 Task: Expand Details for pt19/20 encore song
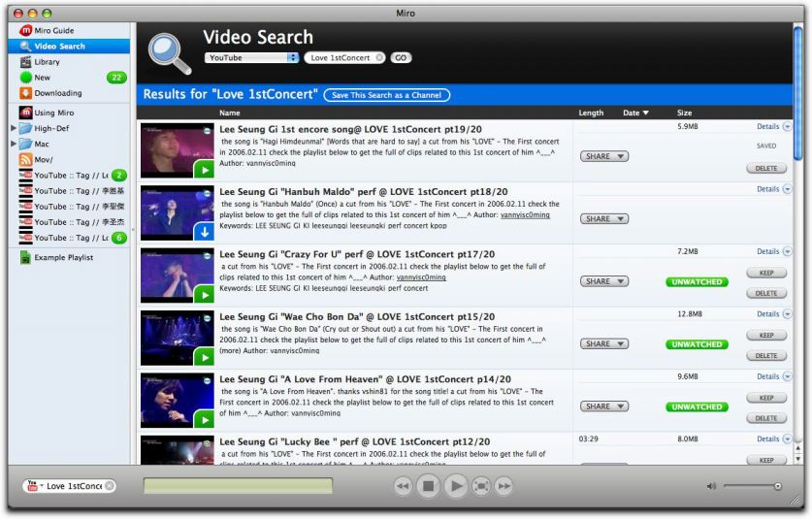773,126
